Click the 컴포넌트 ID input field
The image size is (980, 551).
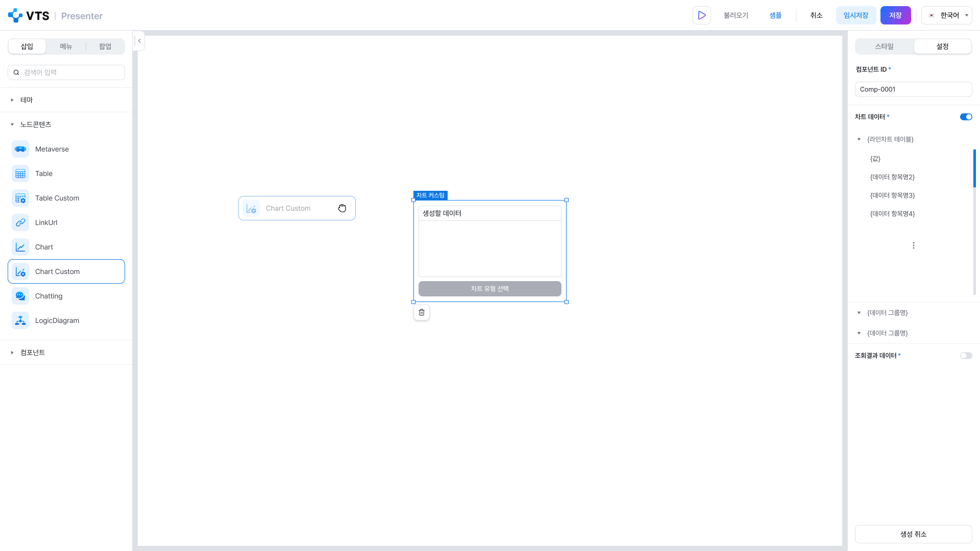click(x=914, y=89)
